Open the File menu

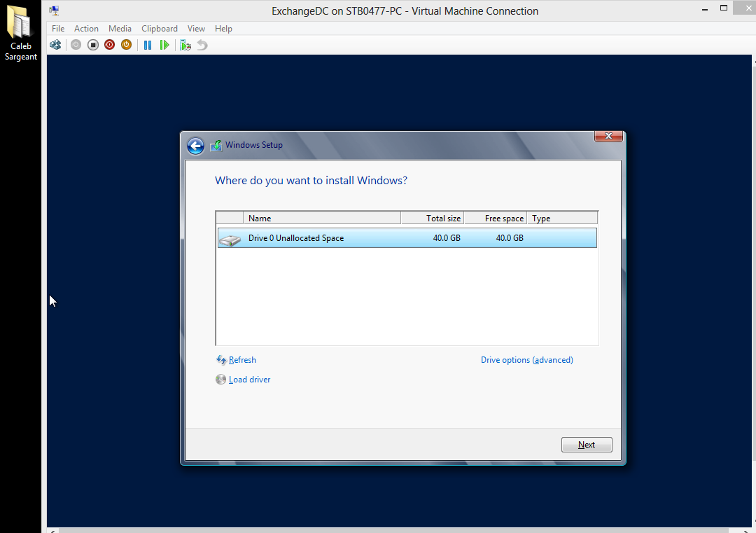58,29
